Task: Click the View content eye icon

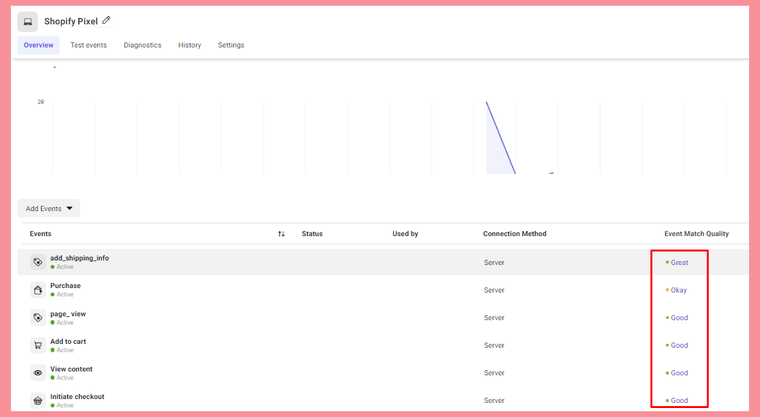Action: (x=37, y=372)
